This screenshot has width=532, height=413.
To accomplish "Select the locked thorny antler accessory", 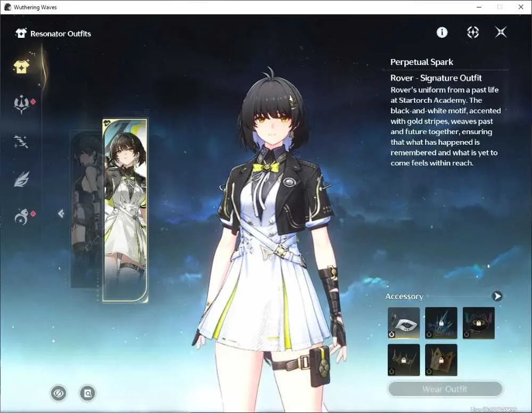I will click(404, 360).
